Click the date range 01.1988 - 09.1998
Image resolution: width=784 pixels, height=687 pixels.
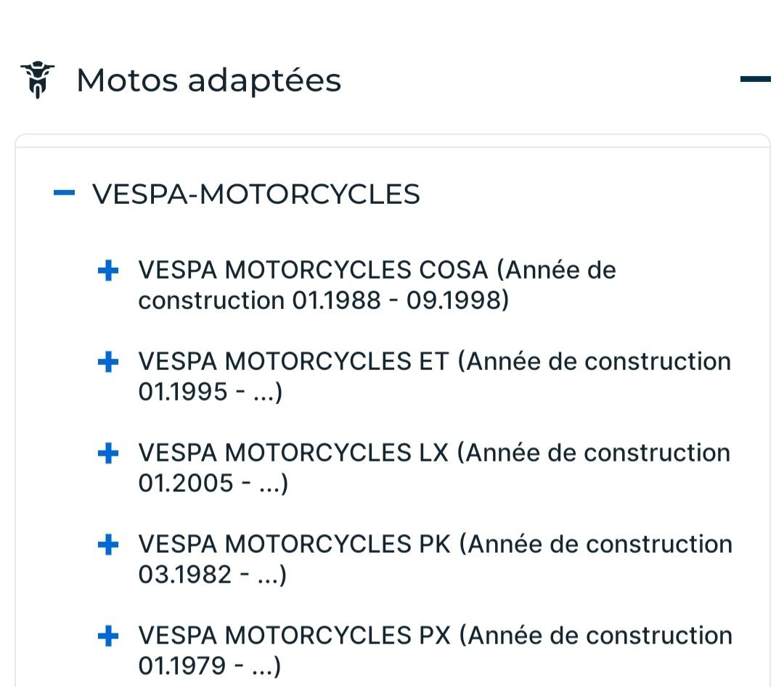point(397,300)
